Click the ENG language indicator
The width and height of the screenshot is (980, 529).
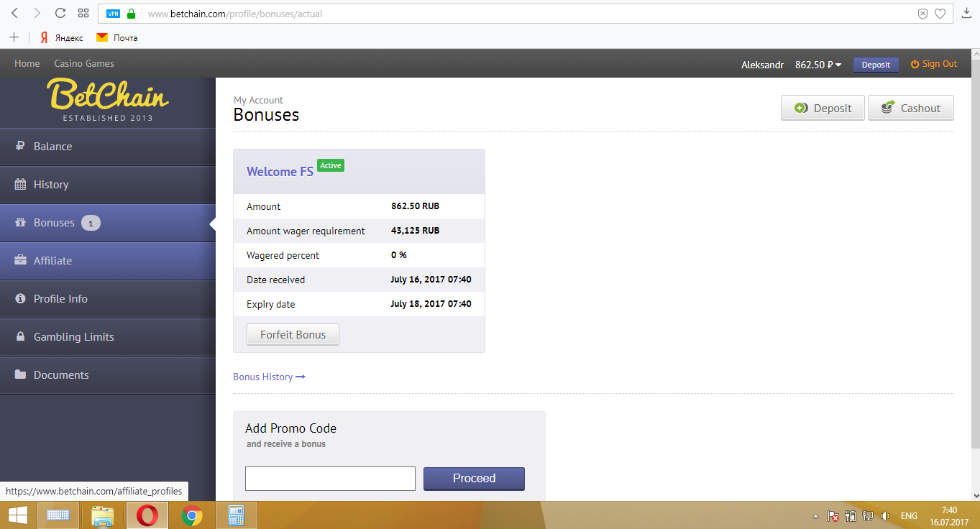(x=909, y=516)
